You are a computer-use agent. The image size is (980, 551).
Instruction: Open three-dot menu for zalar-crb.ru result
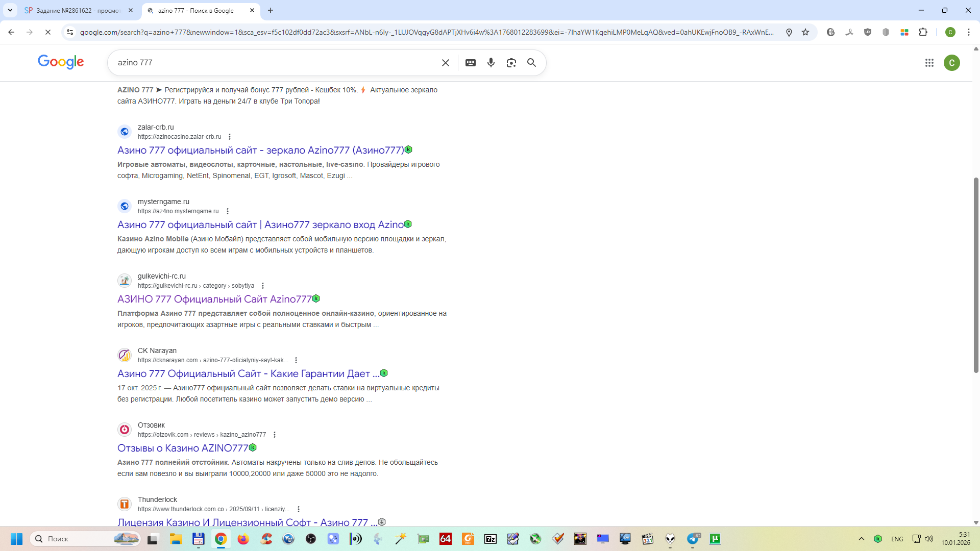point(230,137)
